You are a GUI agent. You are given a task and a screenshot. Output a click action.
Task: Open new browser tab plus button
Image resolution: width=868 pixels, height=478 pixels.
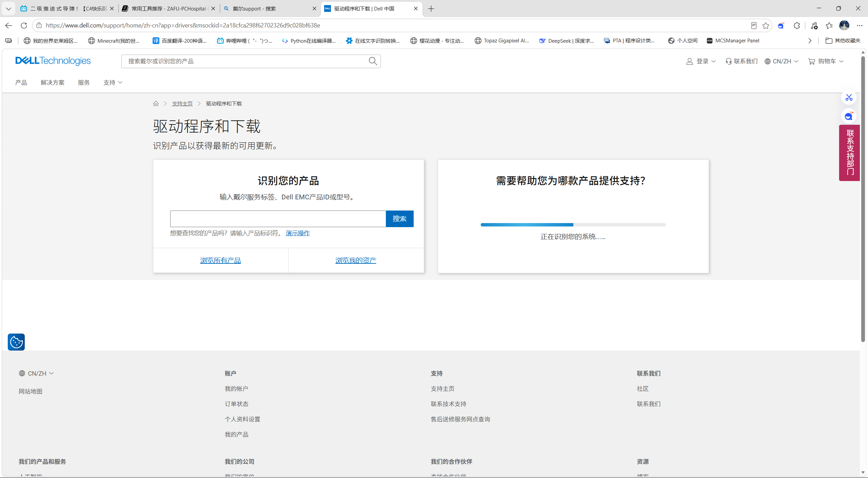pyautogui.click(x=431, y=8)
